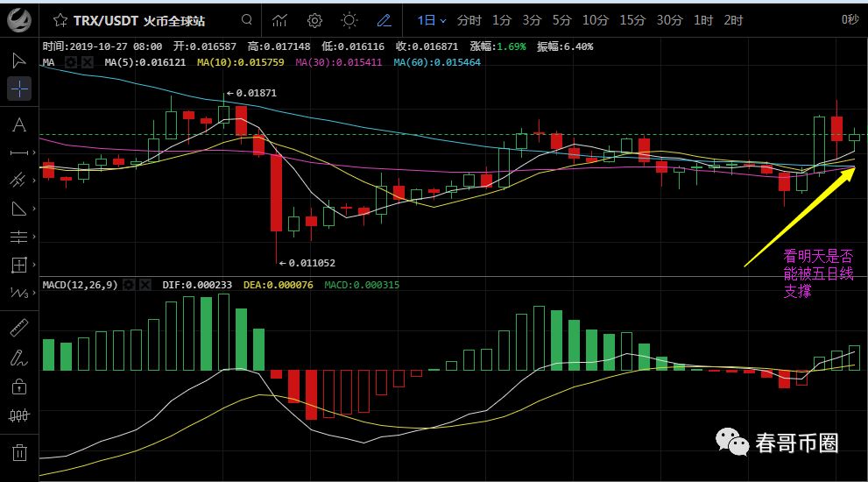Screen dimensions: 868x482
Task: Expand triangle shape tool chevron
Action: tap(34, 209)
